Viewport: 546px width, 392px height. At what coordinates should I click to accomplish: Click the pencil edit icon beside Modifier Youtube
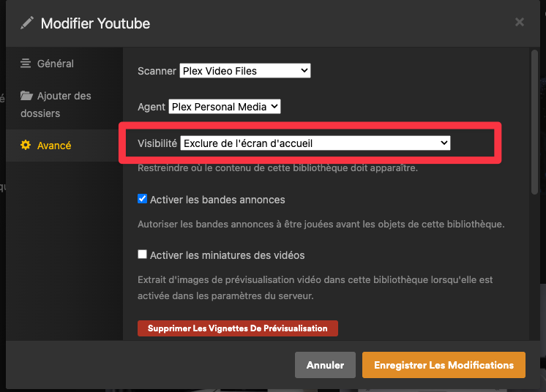(x=27, y=23)
